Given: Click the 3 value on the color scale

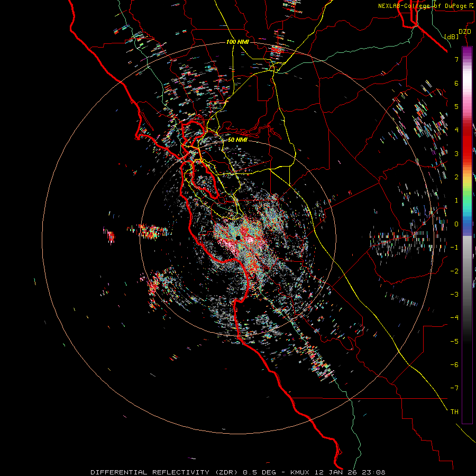Looking at the screenshot, I should tap(456, 153).
